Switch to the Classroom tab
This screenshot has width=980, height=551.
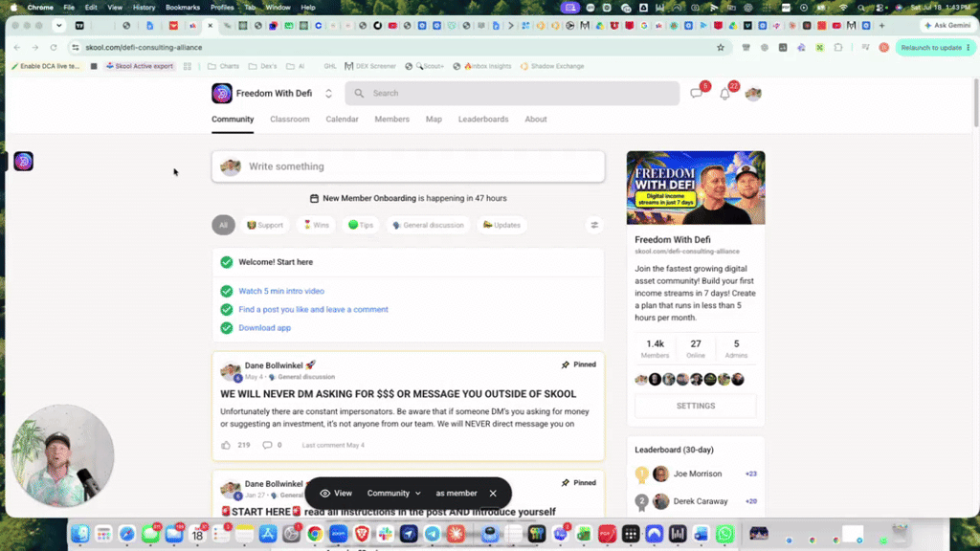pos(289,120)
